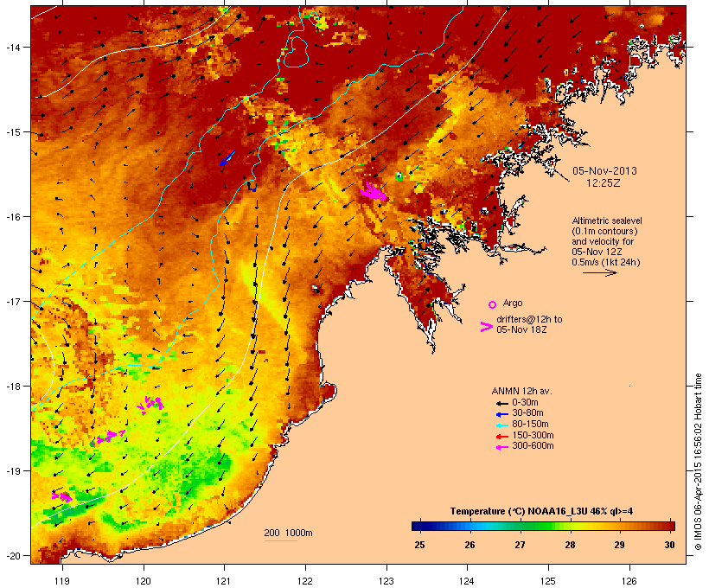Click the dark red 30°C end of colorbar
The width and height of the screenshot is (709, 588).
click(x=670, y=526)
